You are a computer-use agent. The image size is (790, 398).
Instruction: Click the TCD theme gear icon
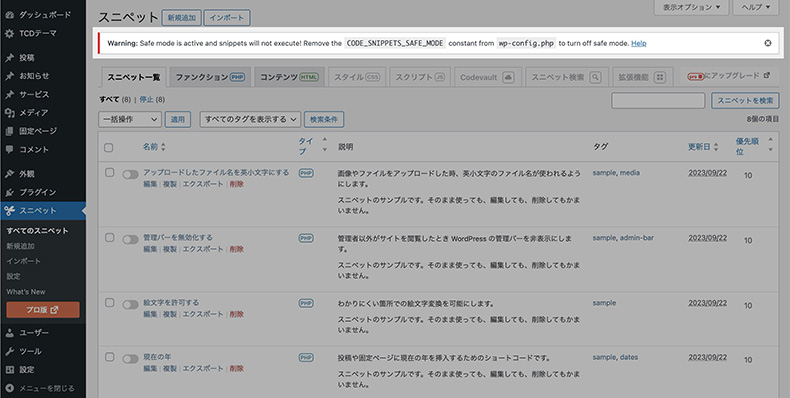[10, 33]
